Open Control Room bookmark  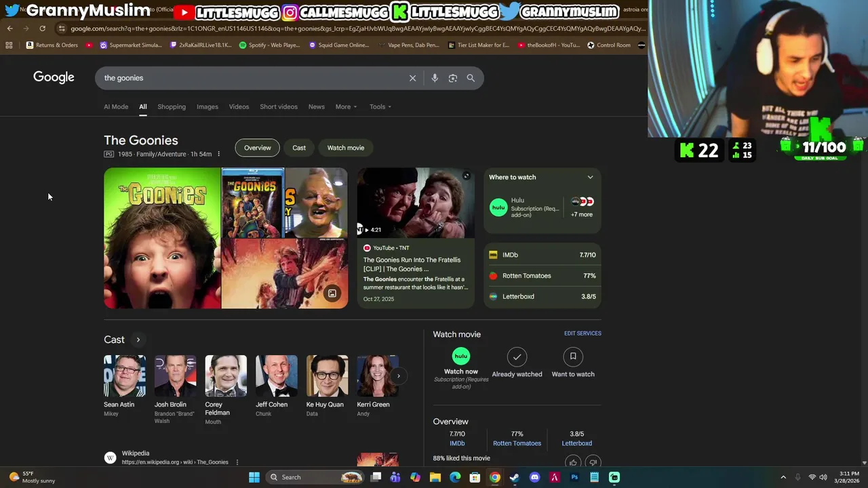point(609,45)
